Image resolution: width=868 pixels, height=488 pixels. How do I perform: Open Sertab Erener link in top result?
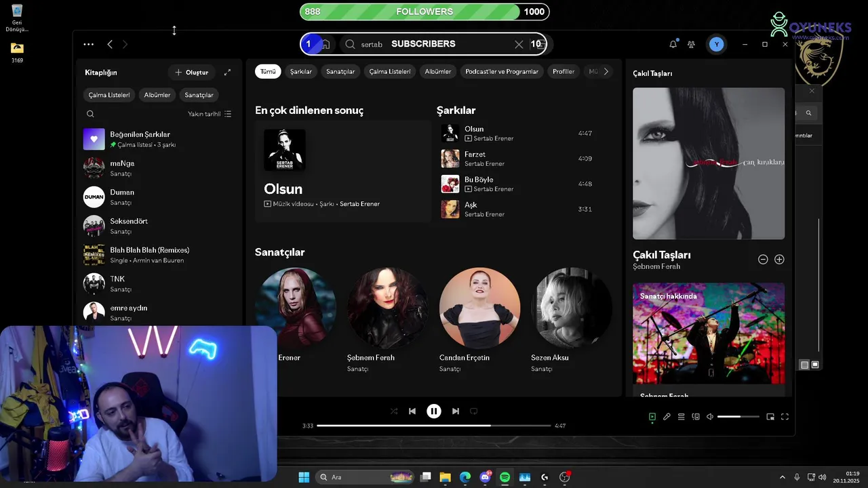click(x=359, y=204)
